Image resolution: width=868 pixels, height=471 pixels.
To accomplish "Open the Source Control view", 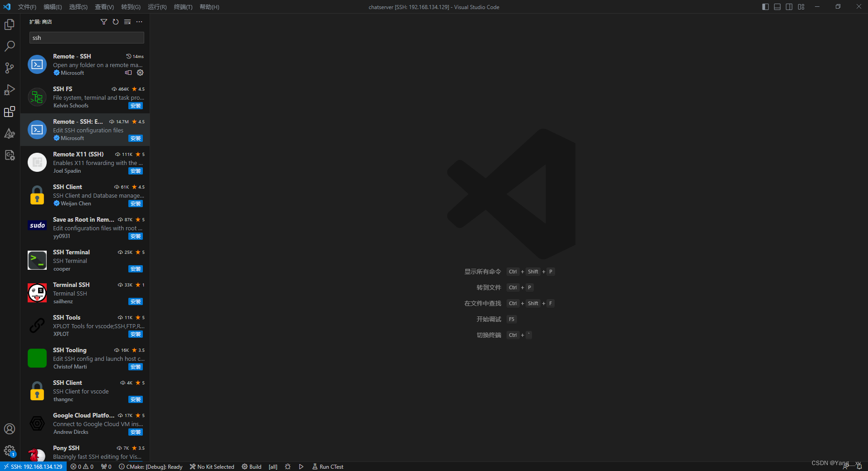I will click(10, 68).
